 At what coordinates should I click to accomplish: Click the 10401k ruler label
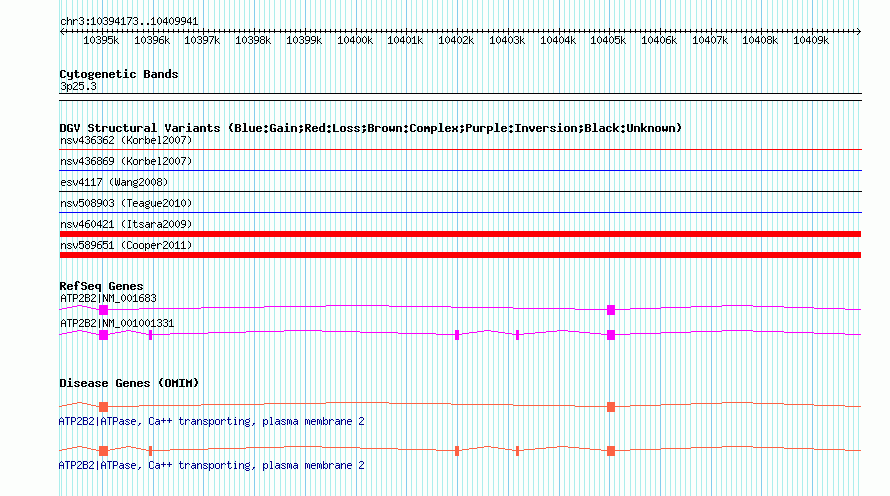(405, 41)
